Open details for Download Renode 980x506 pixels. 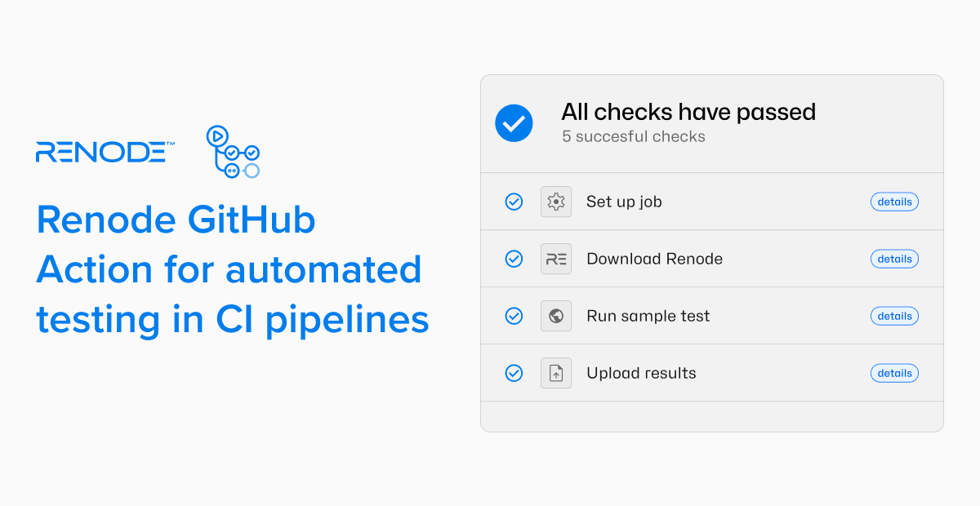(894, 259)
